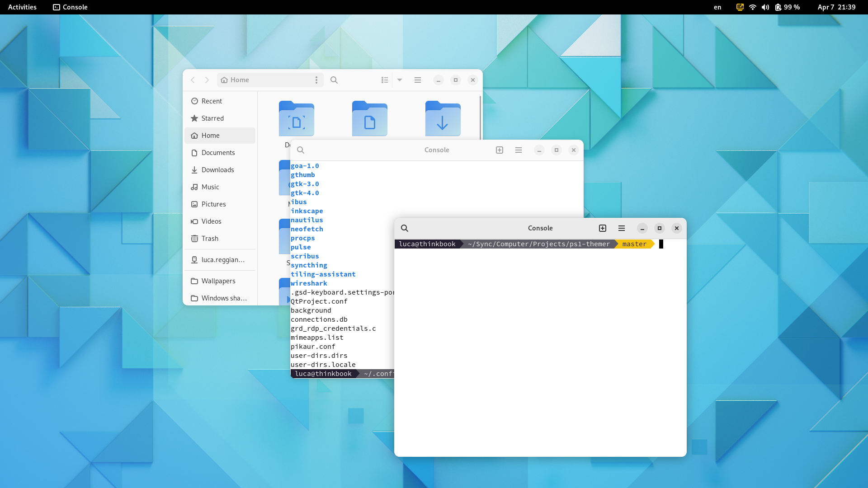Screen dimensions: 868x488
Task: Expand view options dropdown arrow in Files
Action: pyautogui.click(x=400, y=80)
